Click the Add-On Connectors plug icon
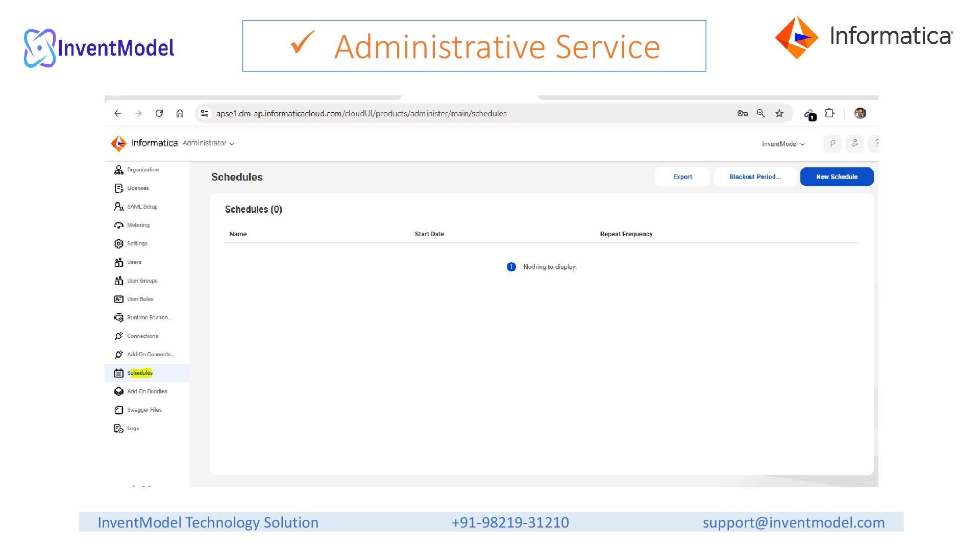This screenshot has height=551, width=980. tap(119, 354)
